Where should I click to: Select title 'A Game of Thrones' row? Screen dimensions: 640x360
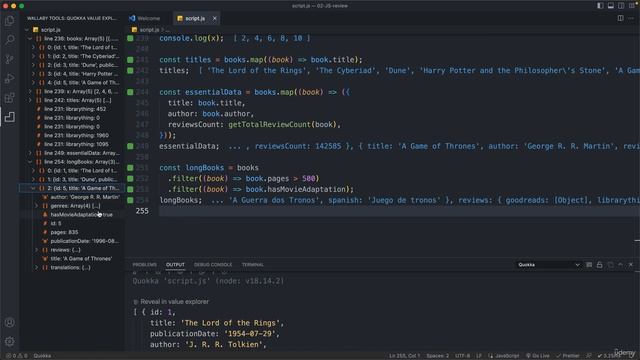point(72,259)
